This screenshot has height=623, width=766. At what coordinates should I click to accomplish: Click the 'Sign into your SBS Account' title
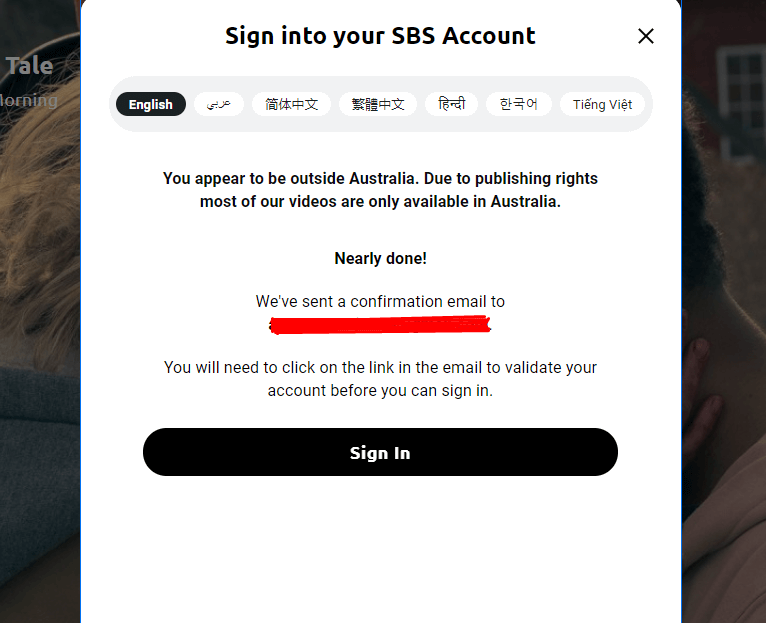(x=380, y=36)
